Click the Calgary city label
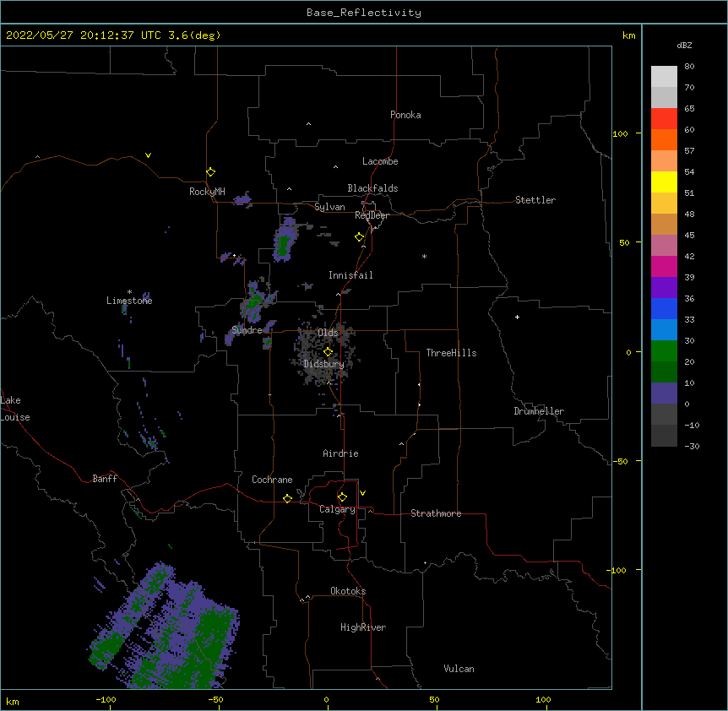 coord(337,509)
